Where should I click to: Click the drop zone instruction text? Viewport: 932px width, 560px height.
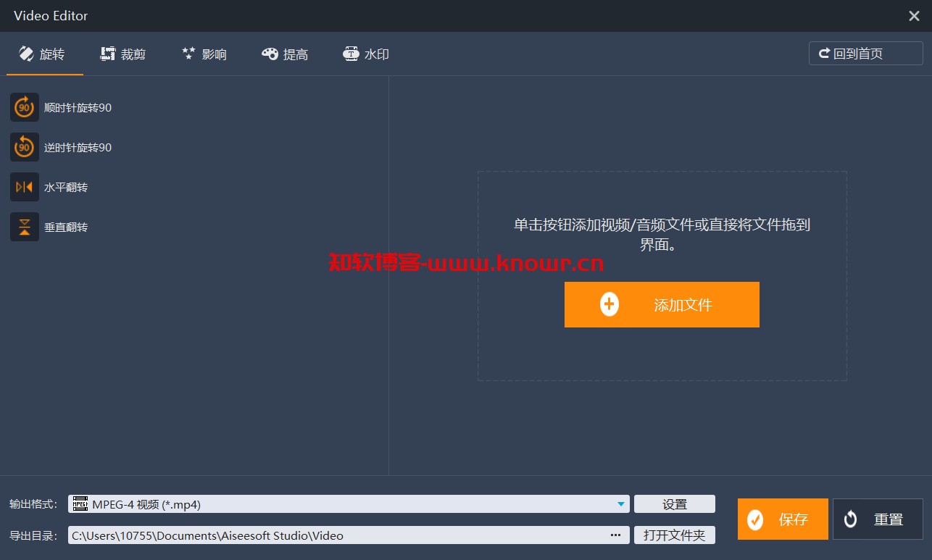tap(662, 235)
